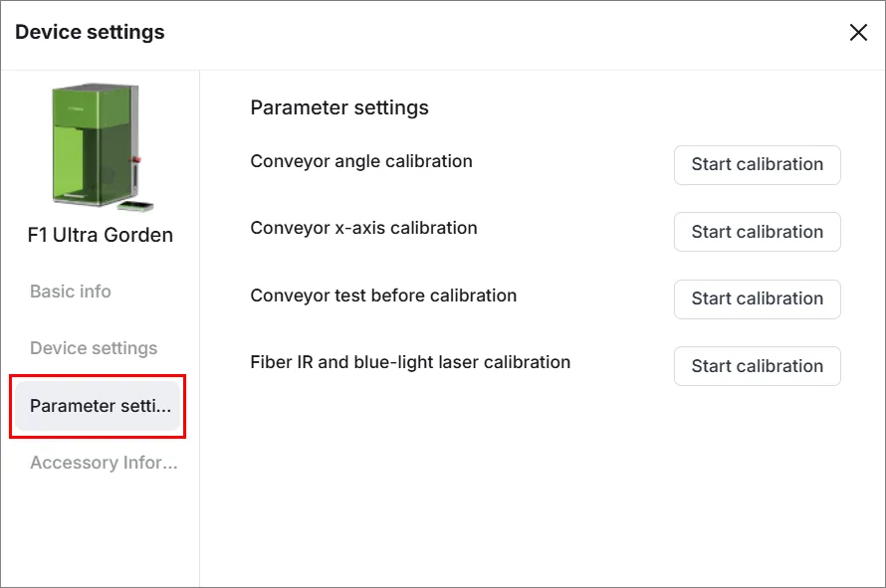This screenshot has width=886, height=588.
Task: Switch to Device settings in sidebar
Action: 94,348
